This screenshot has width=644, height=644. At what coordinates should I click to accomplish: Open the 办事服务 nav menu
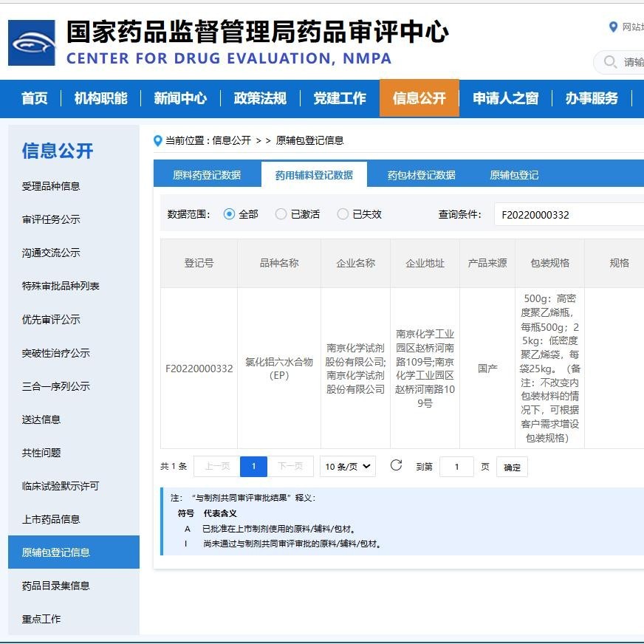[x=592, y=98]
